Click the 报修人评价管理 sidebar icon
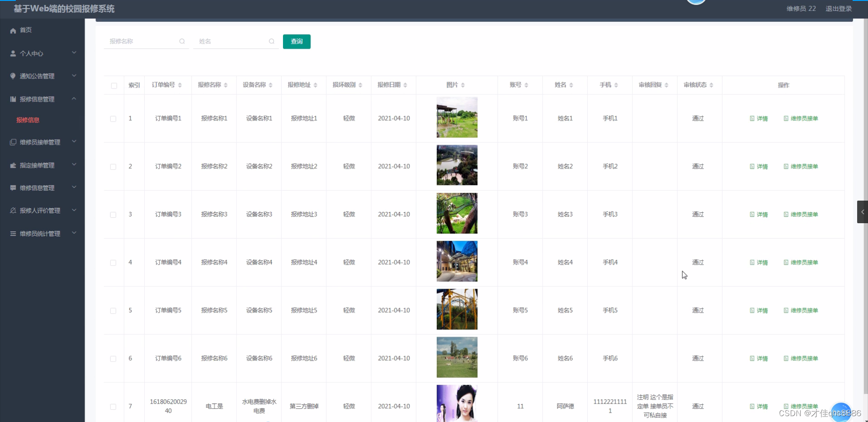868x422 pixels. tap(13, 211)
